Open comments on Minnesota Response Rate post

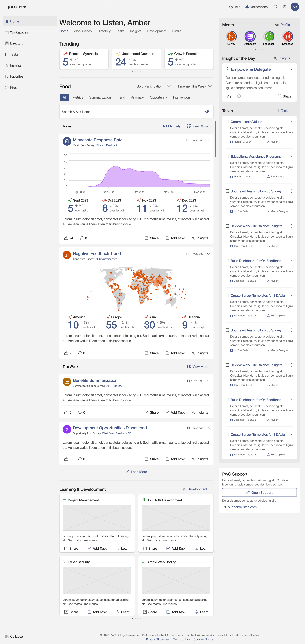[x=82, y=238]
